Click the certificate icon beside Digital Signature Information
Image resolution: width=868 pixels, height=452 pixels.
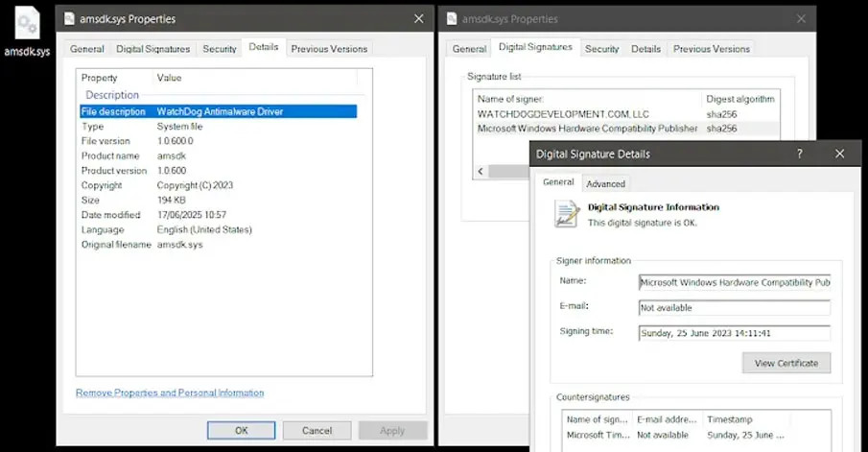click(567, 214)
